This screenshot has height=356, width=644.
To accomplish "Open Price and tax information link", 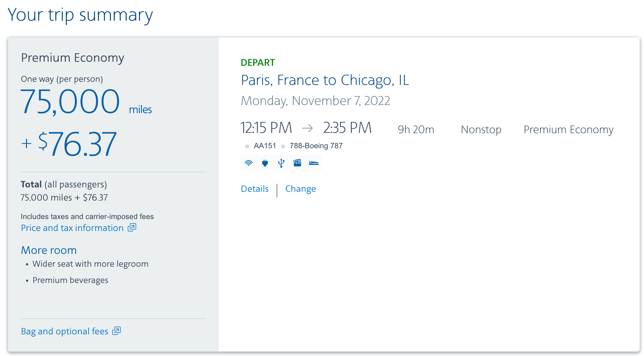I will (72, 228).
